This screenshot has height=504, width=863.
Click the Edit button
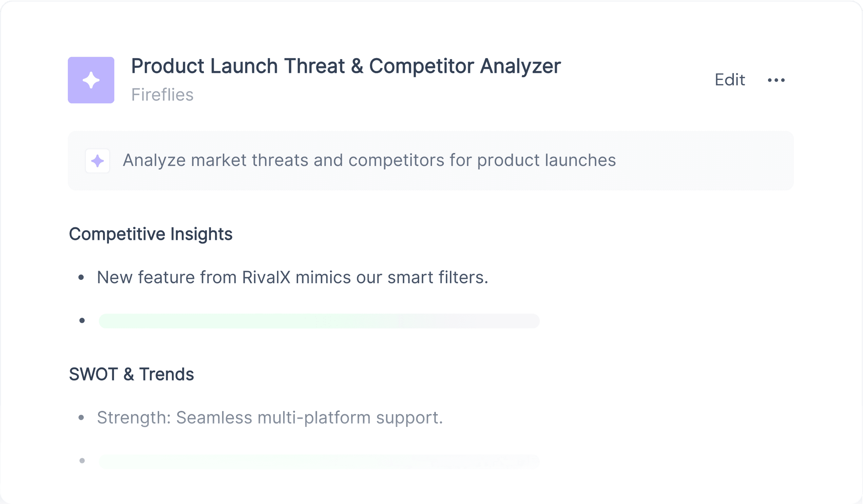[x=730, y=80]
